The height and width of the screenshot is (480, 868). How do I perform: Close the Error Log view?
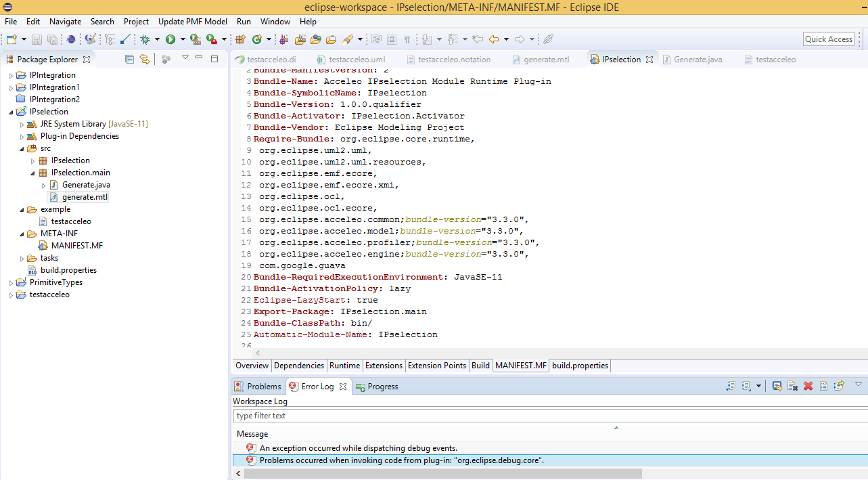343,387
